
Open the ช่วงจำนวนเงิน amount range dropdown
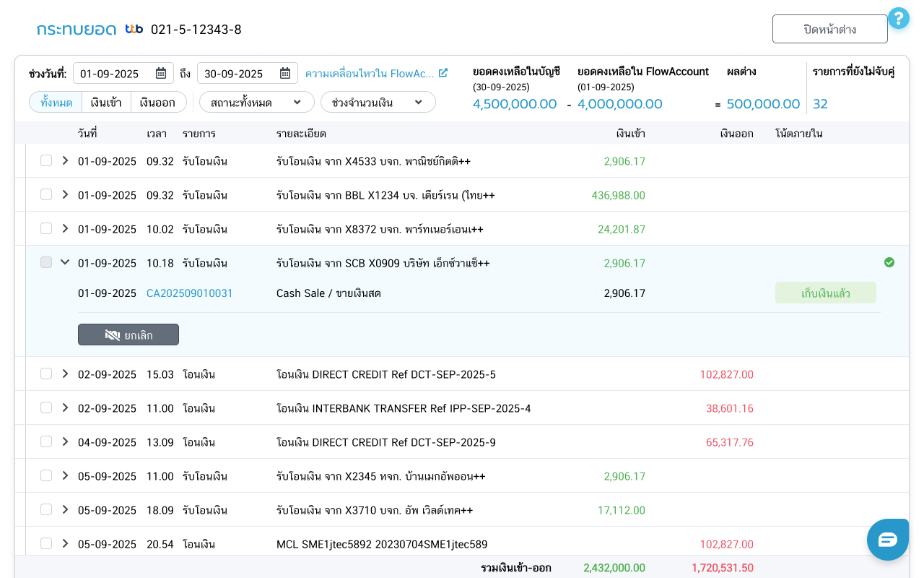378,102
